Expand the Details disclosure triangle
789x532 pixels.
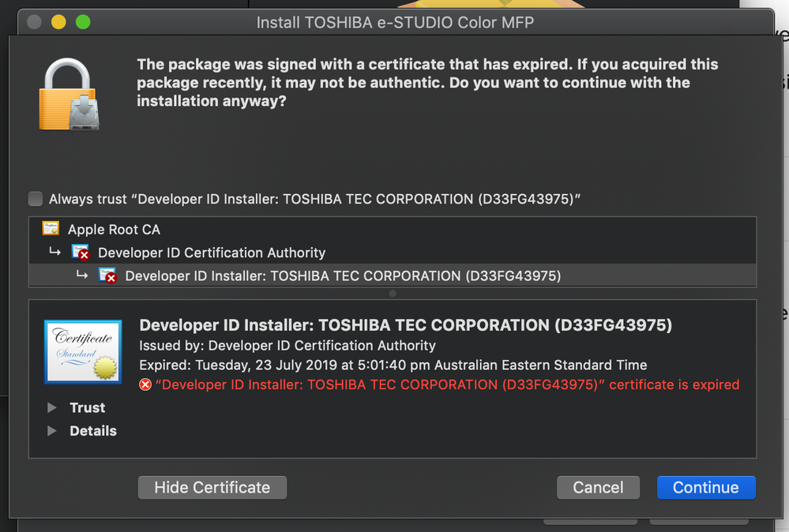pos(52,430)
